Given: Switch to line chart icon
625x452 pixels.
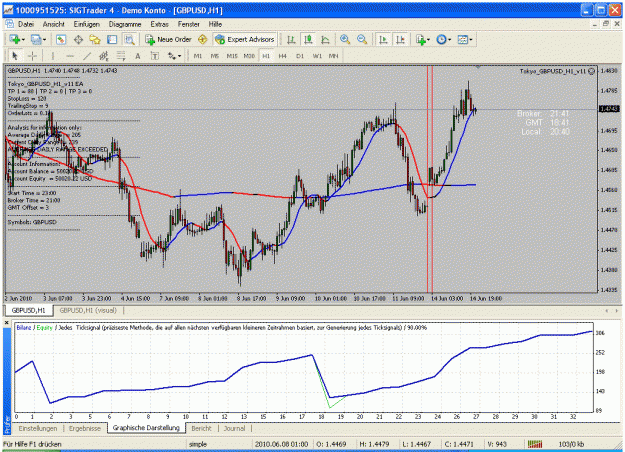Looking at the screenshot, I should pos(325,39).
